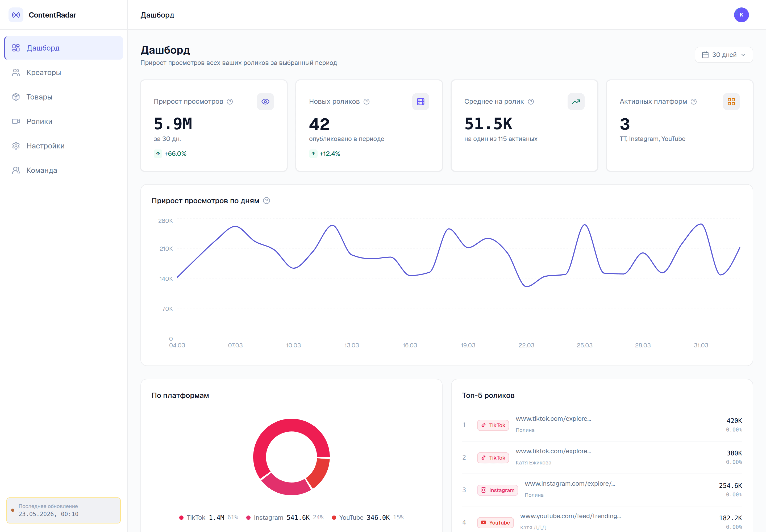Open the www.youtube.com/feed/trending video link
This screenshot has width=766, height=532.
[570, 516]
